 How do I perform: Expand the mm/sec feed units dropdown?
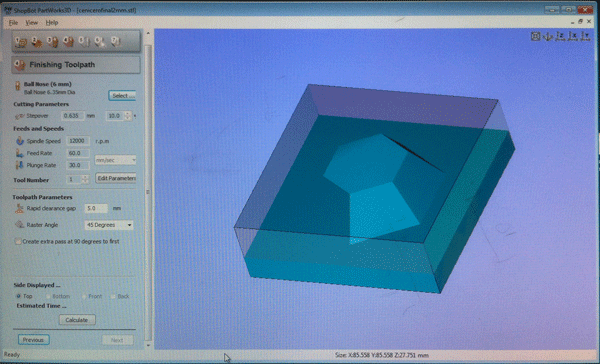click(115, 160)
